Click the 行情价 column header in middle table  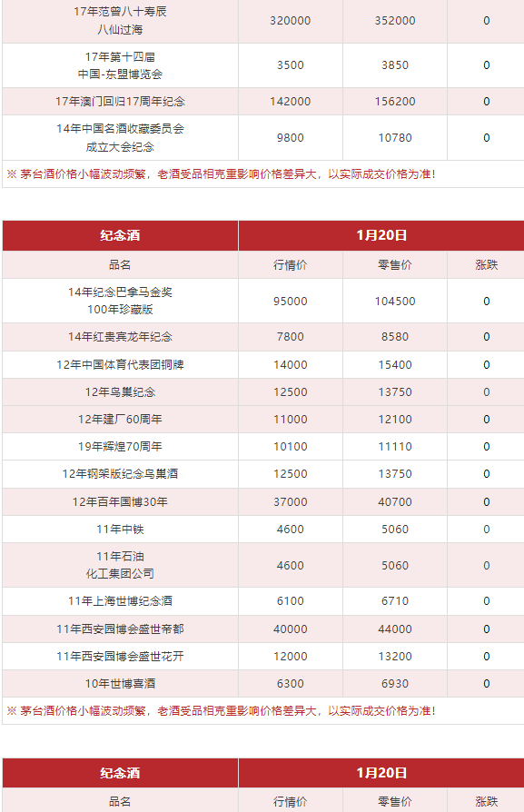click(x=291, y=265)
